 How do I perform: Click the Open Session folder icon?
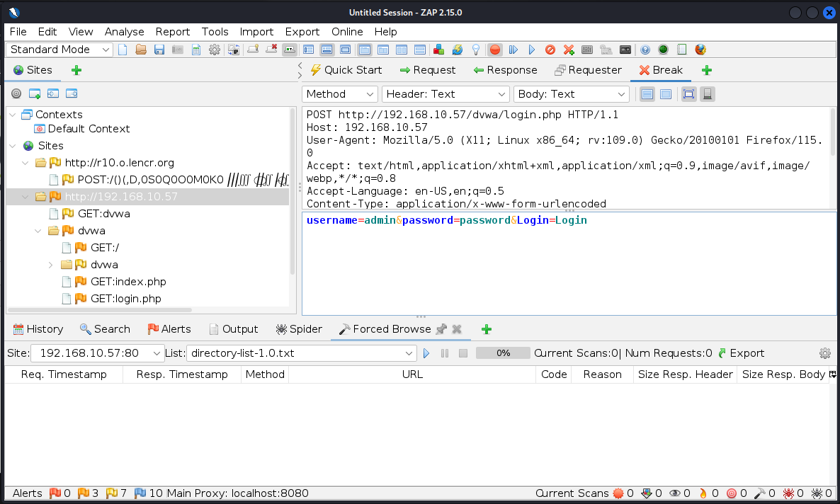click(141, 50)
